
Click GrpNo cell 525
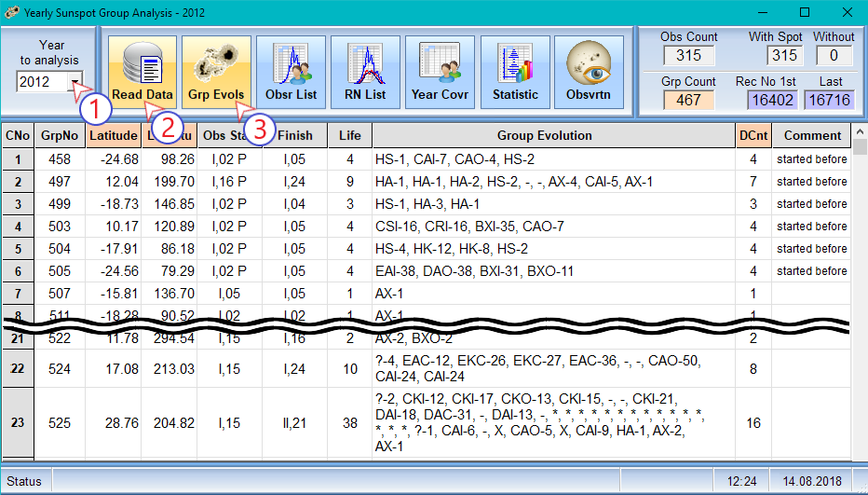(x=60, y=423)
